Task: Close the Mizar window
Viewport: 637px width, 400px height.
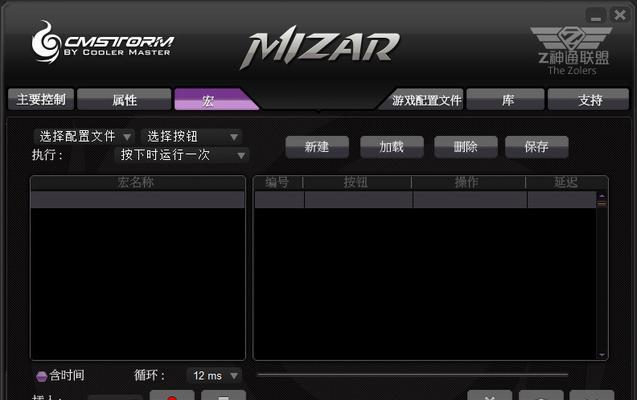Action: 620,15
